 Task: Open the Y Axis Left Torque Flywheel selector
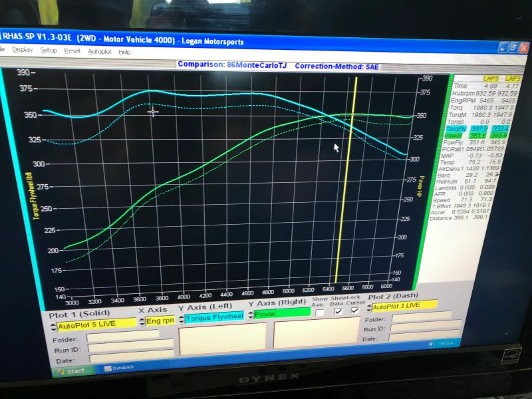(214, 318)
